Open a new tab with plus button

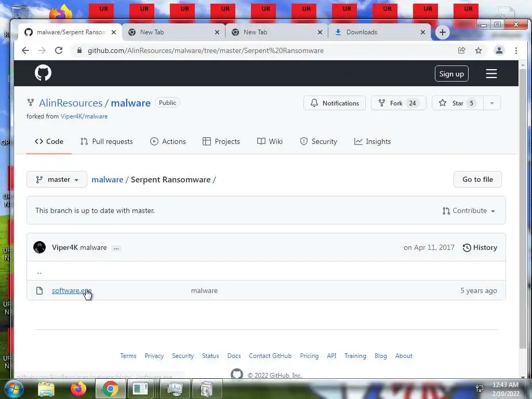(443, 32)
